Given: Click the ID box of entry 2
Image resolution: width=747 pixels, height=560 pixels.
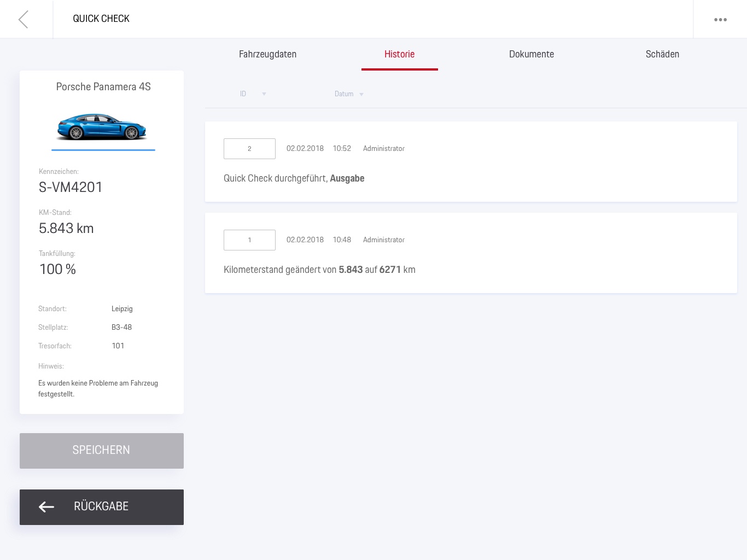Looking at the screenshot, I should (x=249, y=149).
